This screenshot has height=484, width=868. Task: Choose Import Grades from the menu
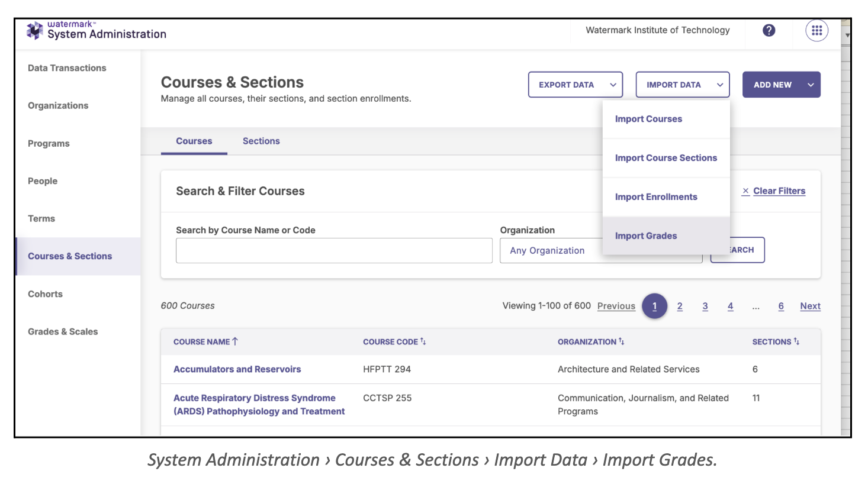(666, 235)
